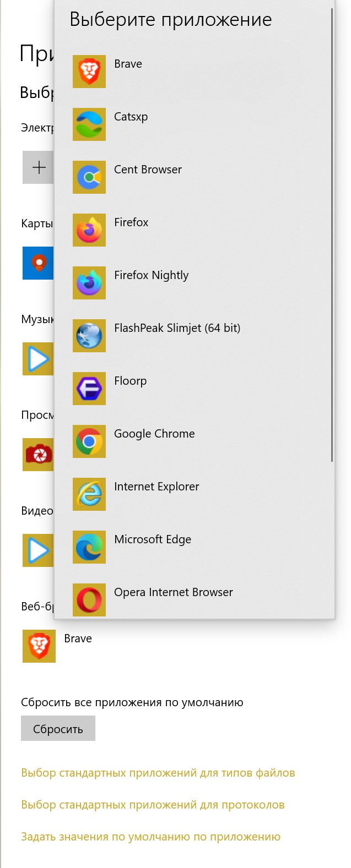The image size is (351, 868).
Task: Click the FlashPeak Slimjet globe icon
Action: (89, 336)
